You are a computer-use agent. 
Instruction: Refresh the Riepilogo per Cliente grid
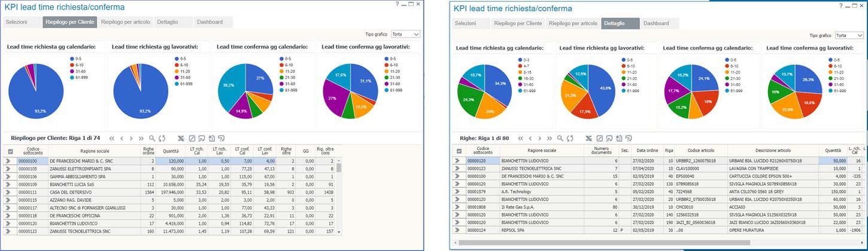pos(162,138)
